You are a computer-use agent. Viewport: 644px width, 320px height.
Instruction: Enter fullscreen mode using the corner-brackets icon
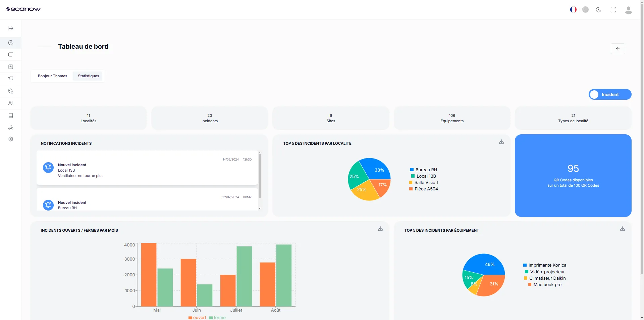(613, 10)
